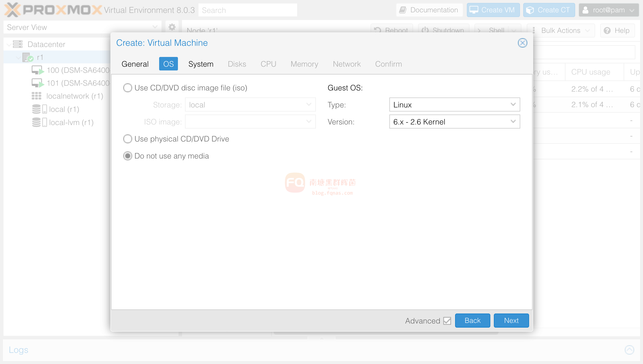The image size is (643, 364).
Task: Click the r1 node icon
Action: click(28, 57)
